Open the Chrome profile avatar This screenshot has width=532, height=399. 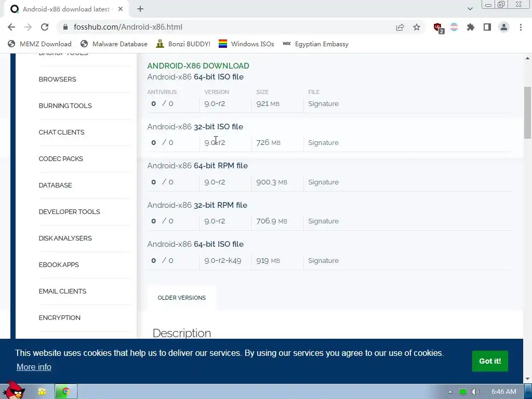tap(504, 27)
